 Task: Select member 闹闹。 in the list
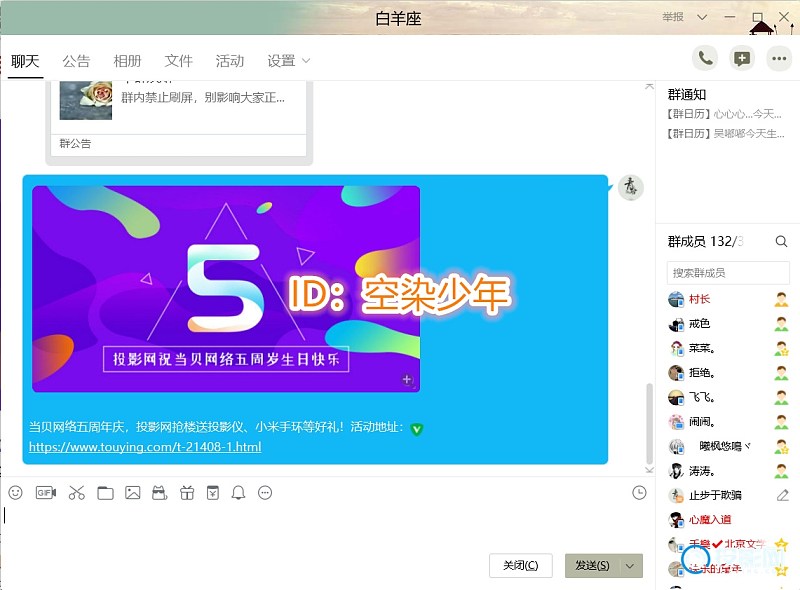(729, 422)
